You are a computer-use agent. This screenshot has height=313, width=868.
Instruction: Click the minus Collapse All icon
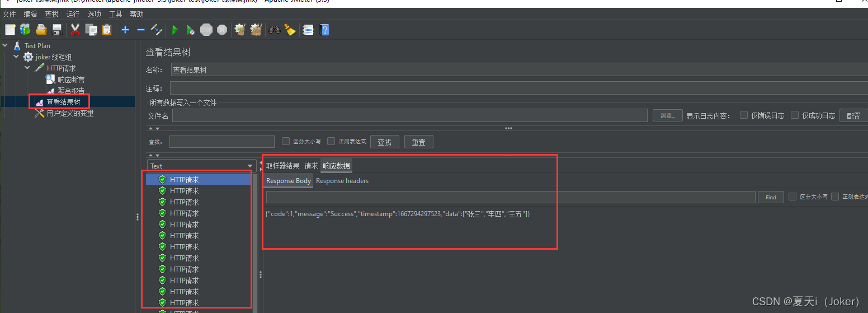coord(141,30)
